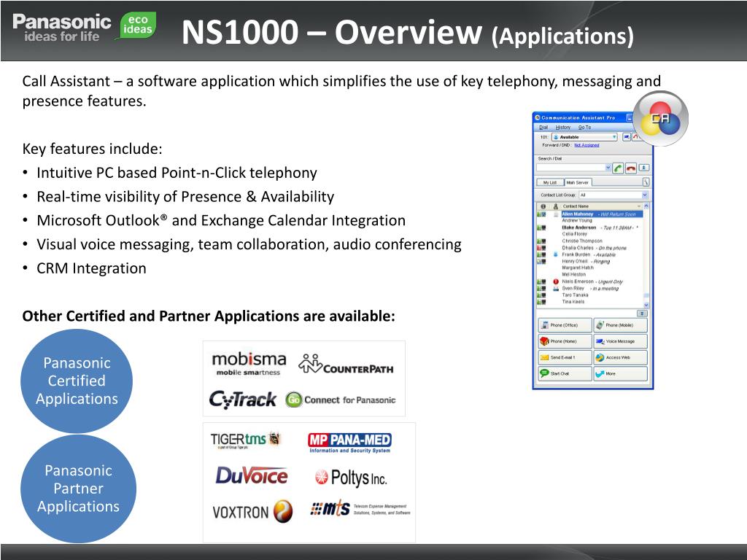This screenshot has height=560, width=747.
Task: Click the wrench settings icon beside Main Server tab
Action: coord(646,182)
